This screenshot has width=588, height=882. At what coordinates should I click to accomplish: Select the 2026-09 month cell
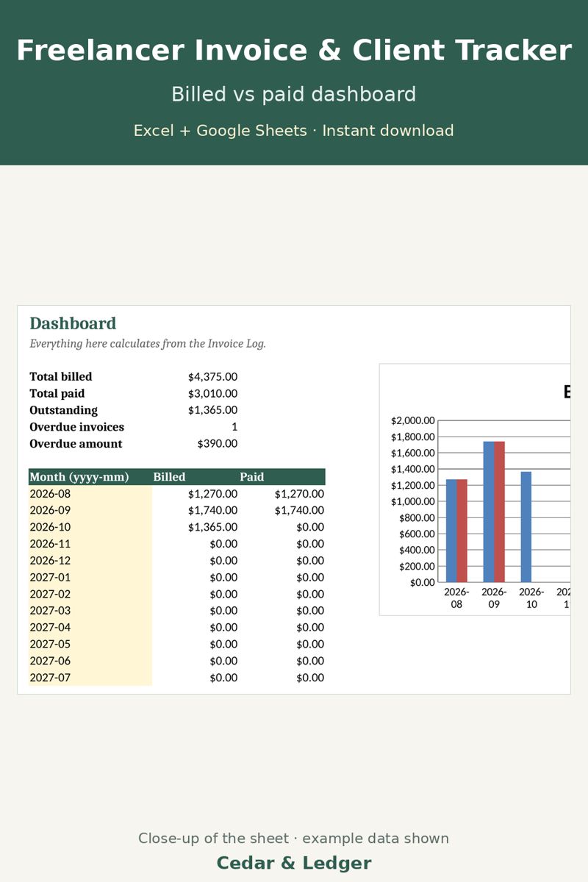click(90, 510)
